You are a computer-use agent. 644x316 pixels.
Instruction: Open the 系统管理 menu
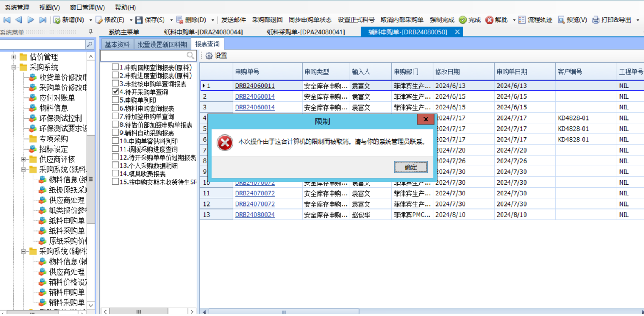point(17,7)
